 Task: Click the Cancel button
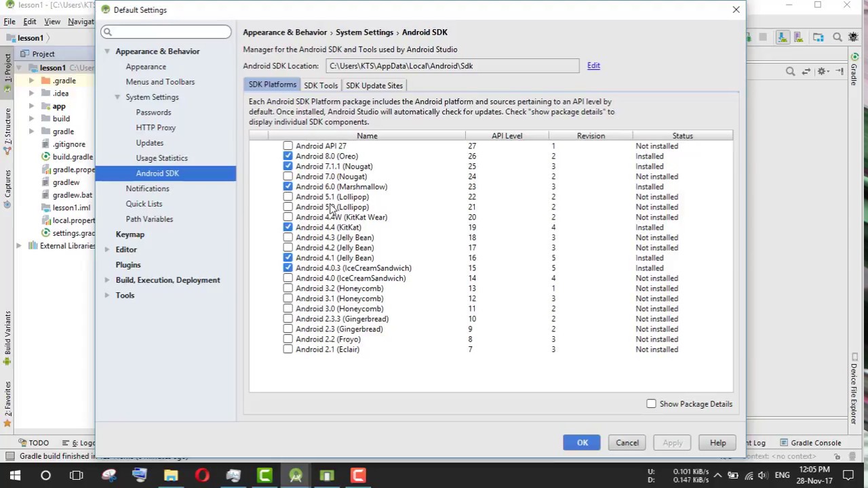tap(627, 443)
